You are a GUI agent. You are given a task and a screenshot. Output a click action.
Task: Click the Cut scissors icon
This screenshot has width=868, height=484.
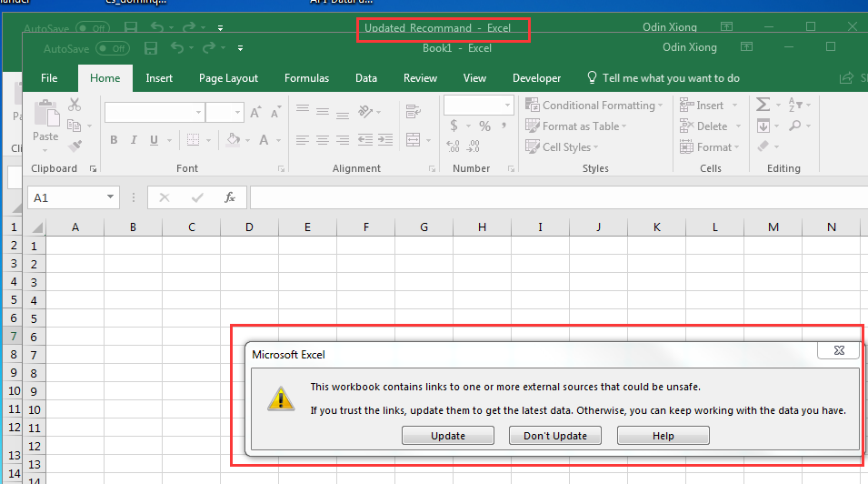(x=75, y=105)
